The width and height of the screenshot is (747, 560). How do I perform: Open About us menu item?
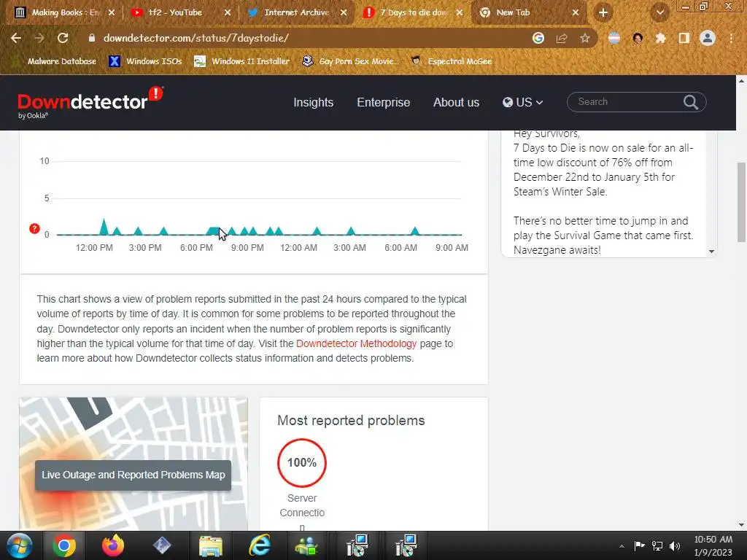coord(457,102)
